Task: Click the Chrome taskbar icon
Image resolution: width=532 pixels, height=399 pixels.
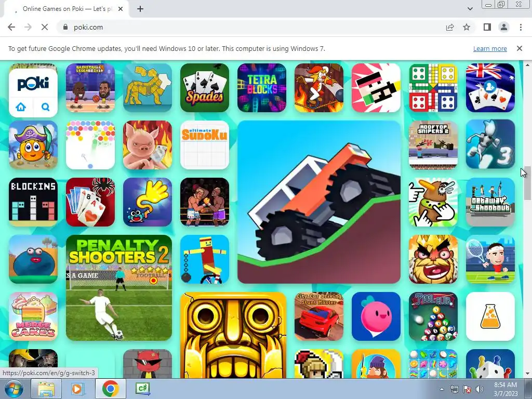Action: [x=111, y=389]
